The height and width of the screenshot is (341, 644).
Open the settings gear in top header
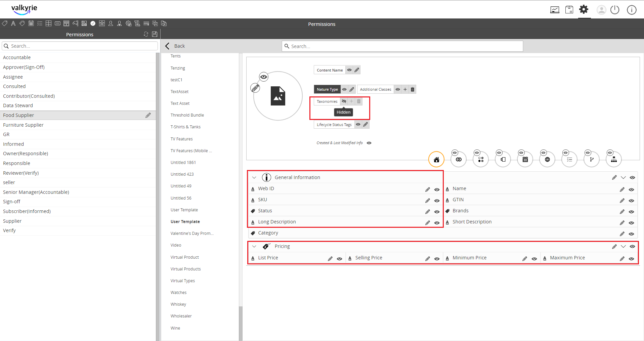(x=584, y=9)
